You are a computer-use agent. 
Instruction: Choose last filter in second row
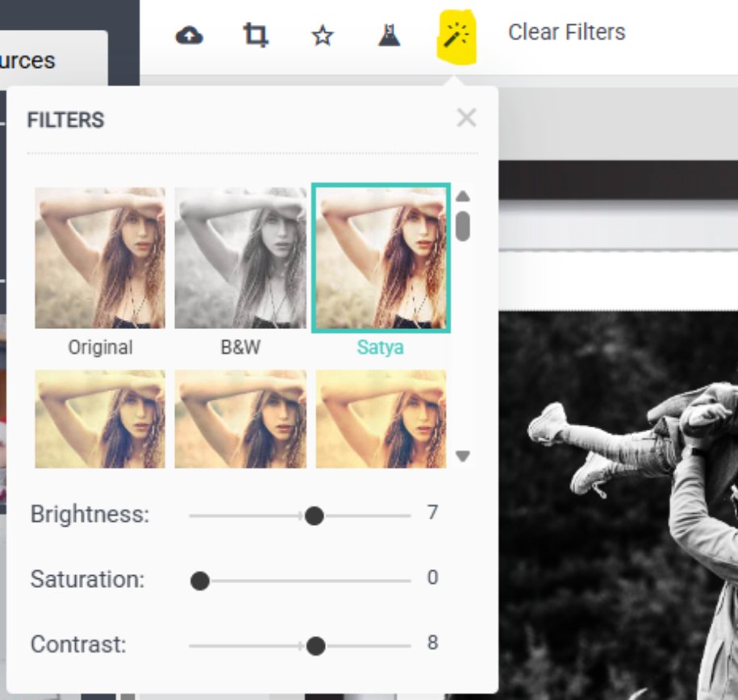click(381, 419)
